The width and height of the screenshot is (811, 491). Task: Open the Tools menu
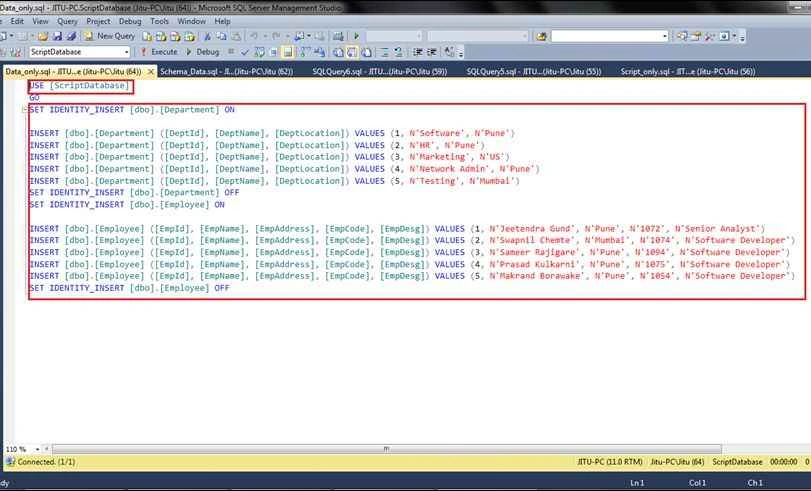tap(159, 21)
